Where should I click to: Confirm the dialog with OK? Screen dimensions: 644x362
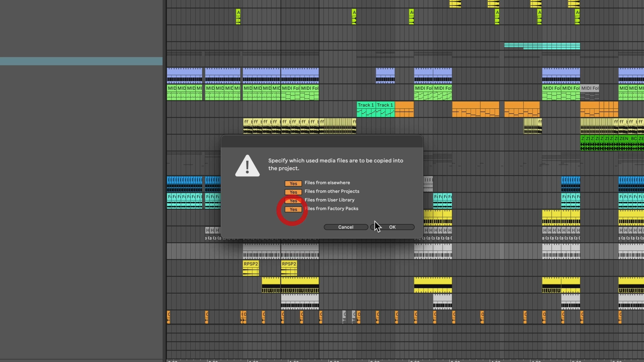click(392, 227)
